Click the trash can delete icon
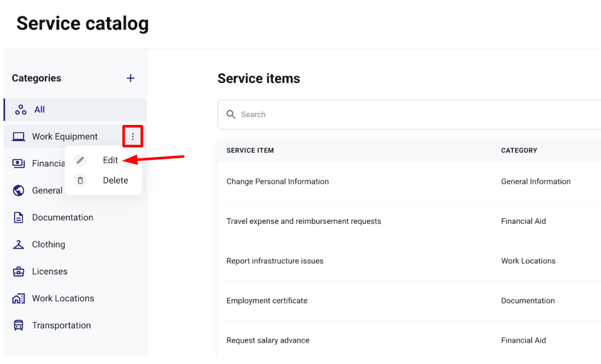601x364 pixels. (80, 180)
